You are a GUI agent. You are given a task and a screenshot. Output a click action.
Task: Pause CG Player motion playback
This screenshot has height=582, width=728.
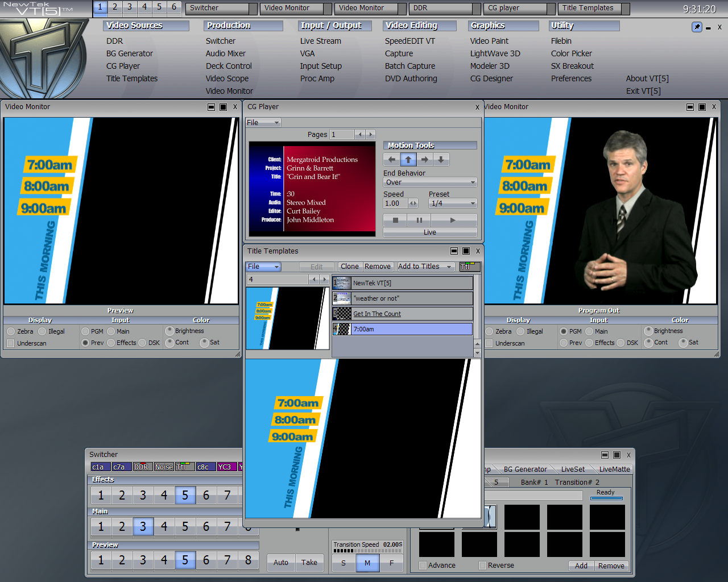pyautogui.click(x=419, y=220)
